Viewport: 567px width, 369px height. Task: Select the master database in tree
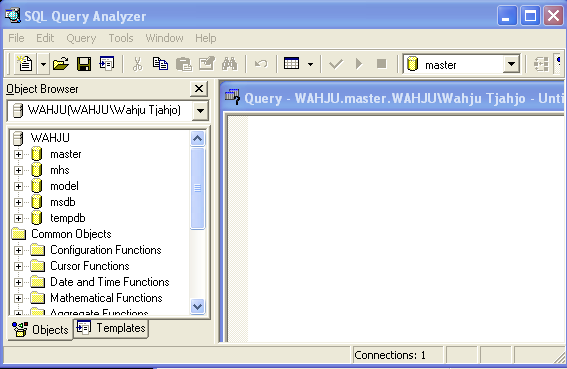coord(65,154)
